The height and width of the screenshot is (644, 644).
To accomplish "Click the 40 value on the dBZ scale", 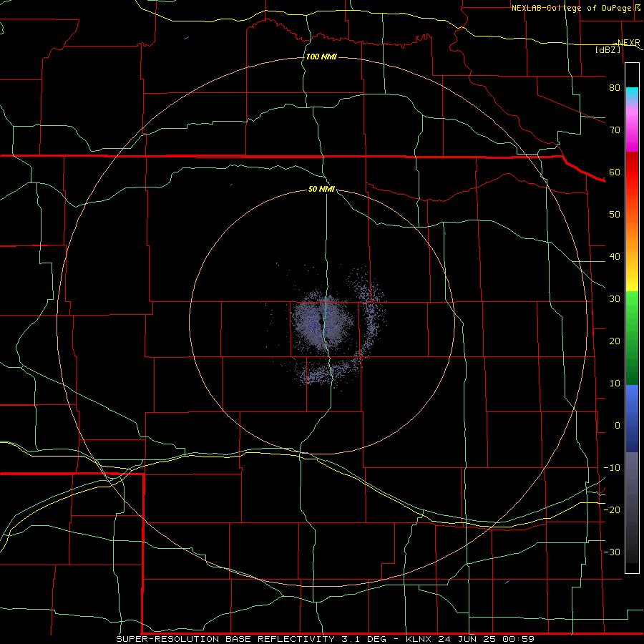I will [x=615, y=257].
